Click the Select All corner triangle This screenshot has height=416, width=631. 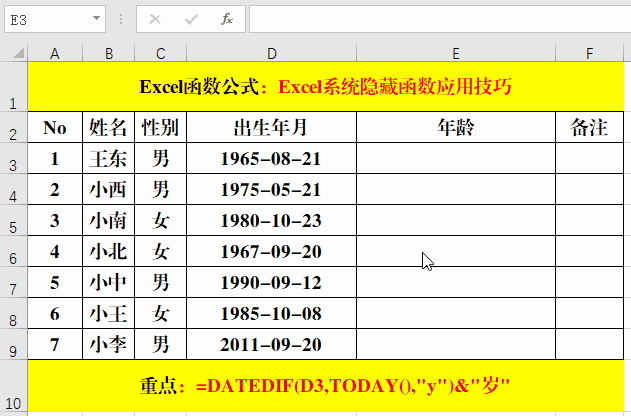coord(18,53)
